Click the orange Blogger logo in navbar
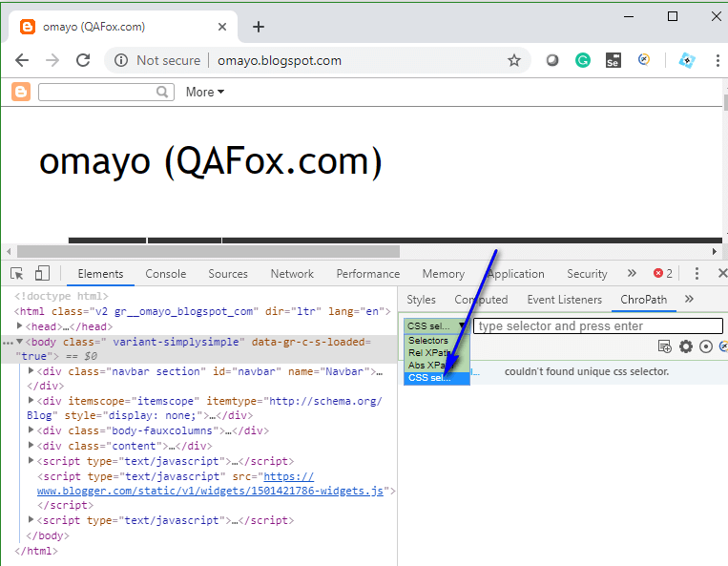Image resolution: width=728 pixels, height=566 pixels. [x=21, y=92]
